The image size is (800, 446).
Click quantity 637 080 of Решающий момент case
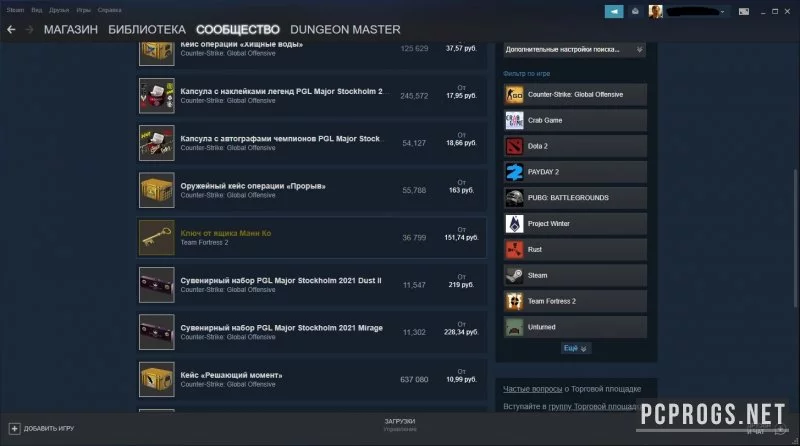tap(414, 380)
